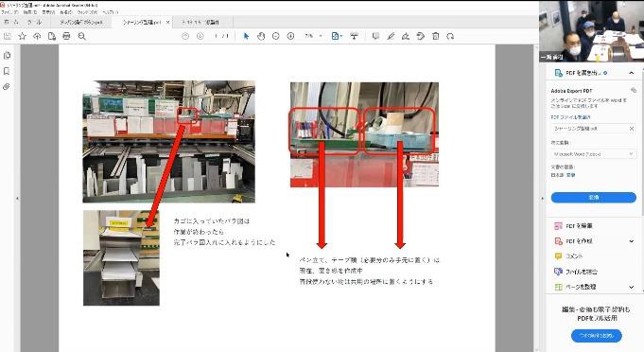Click the 変更 language link

571,175
